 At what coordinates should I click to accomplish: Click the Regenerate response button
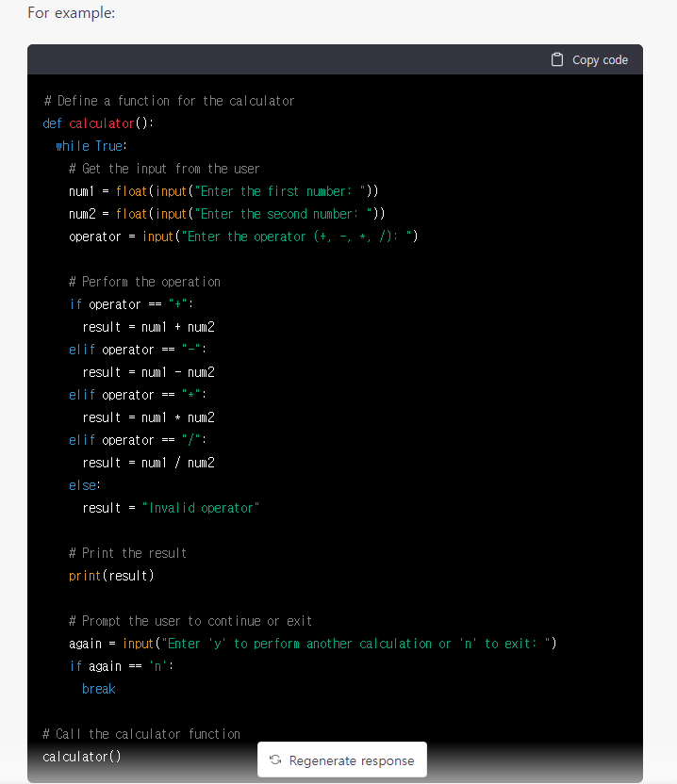pos(341,759)
